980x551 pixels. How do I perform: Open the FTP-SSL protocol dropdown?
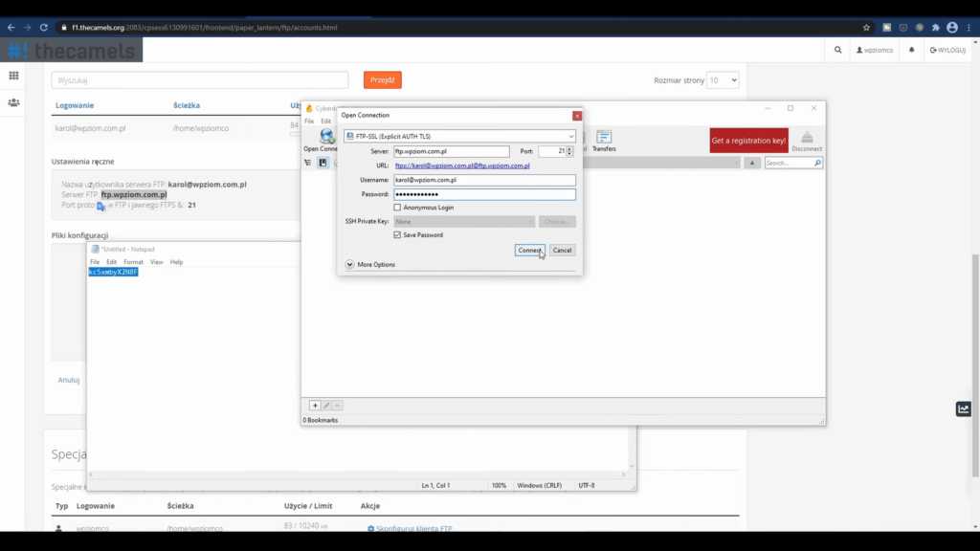pyautogui.click(x=459, y=137)
